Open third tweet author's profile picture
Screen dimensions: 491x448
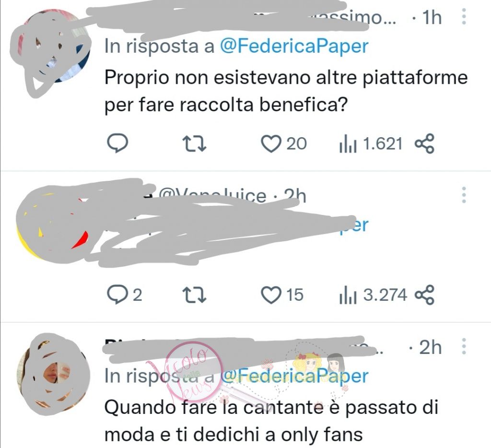point(53,375)
